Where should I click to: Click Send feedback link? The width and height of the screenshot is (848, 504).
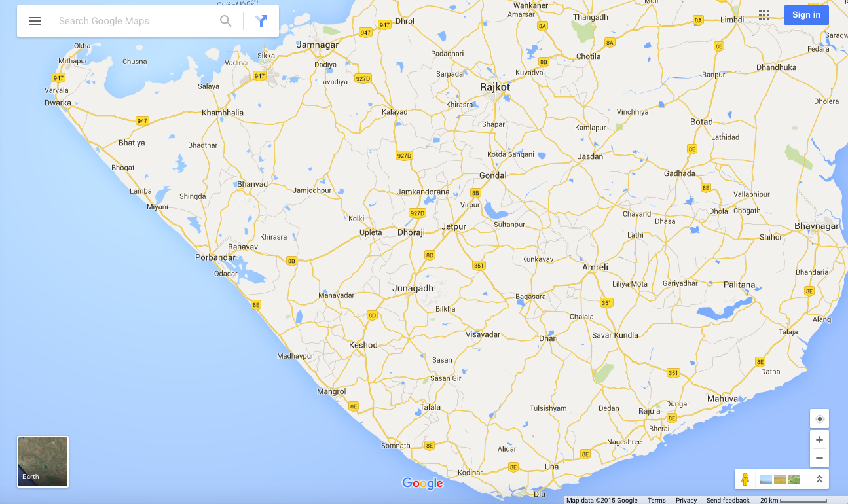(728, 501)
